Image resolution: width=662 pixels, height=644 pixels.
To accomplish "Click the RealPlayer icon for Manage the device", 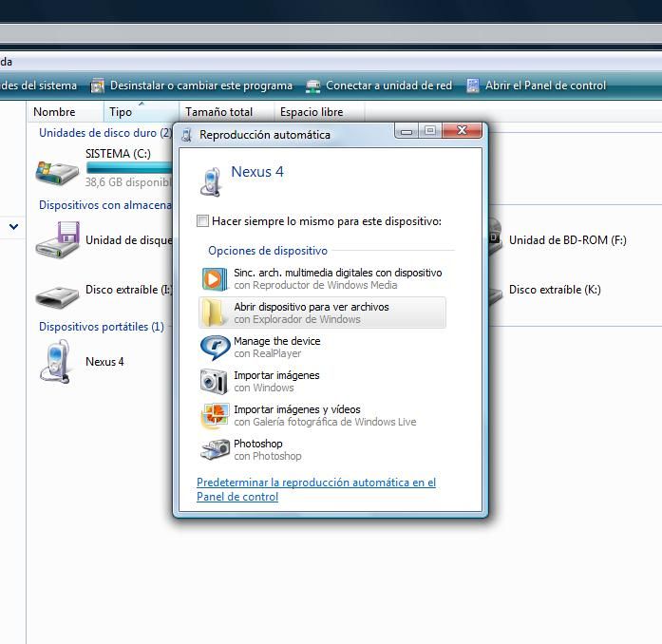I will coord(215,347).
